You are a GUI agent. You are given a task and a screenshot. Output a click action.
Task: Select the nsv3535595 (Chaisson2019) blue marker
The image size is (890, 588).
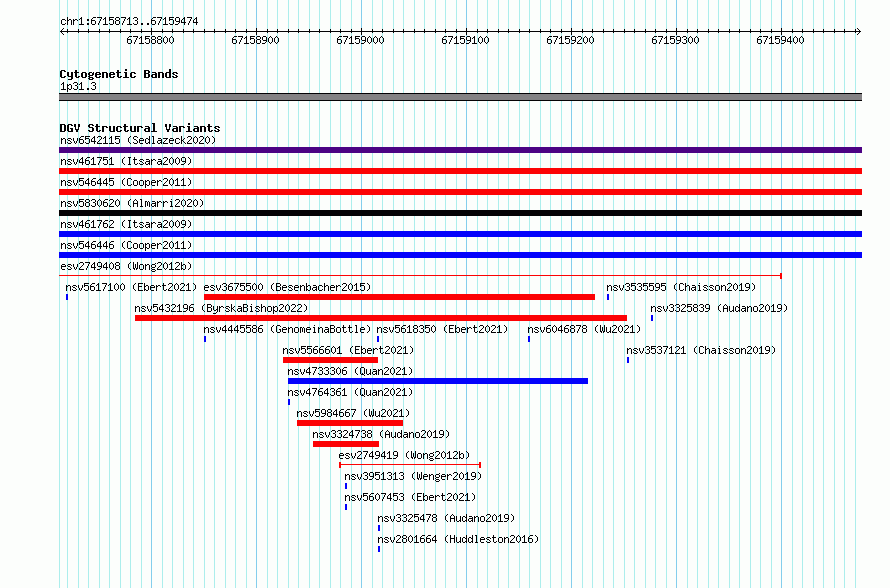608,297
